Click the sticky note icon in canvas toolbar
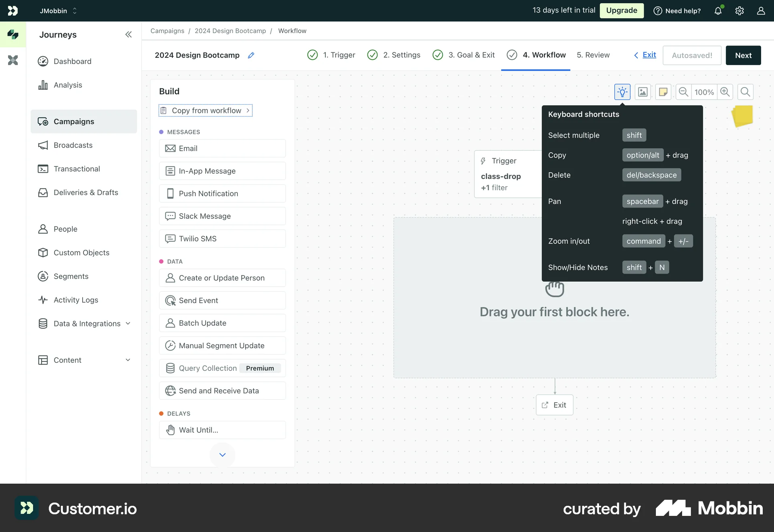The height and width of the screenshot is (532, 774). point(663,92)
